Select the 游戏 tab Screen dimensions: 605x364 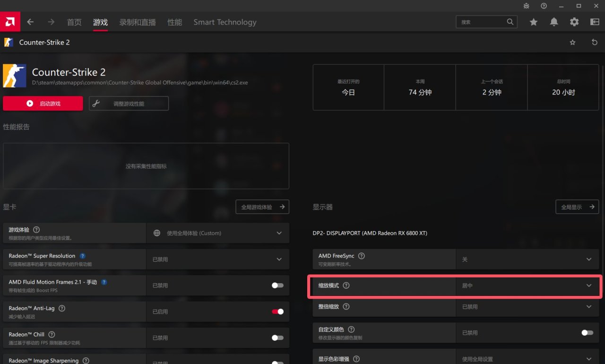click(x=101, y=22)
